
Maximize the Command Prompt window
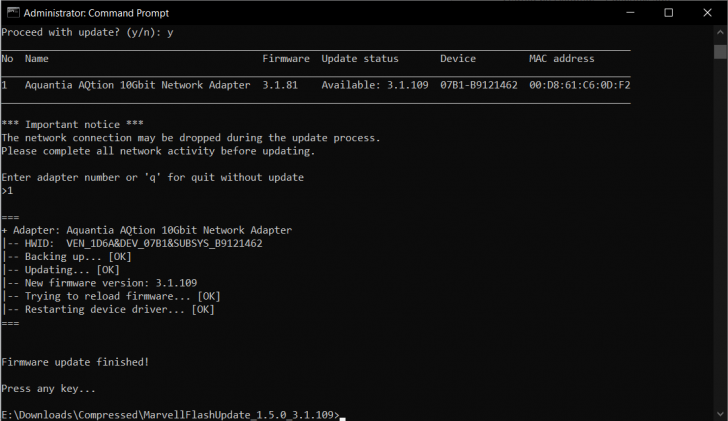(669, 13)
